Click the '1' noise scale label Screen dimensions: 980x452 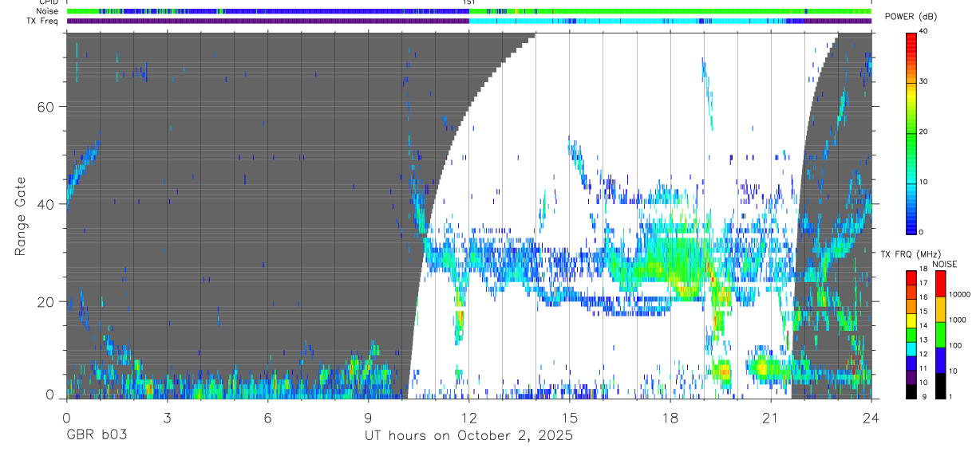(x=950, y=396)
